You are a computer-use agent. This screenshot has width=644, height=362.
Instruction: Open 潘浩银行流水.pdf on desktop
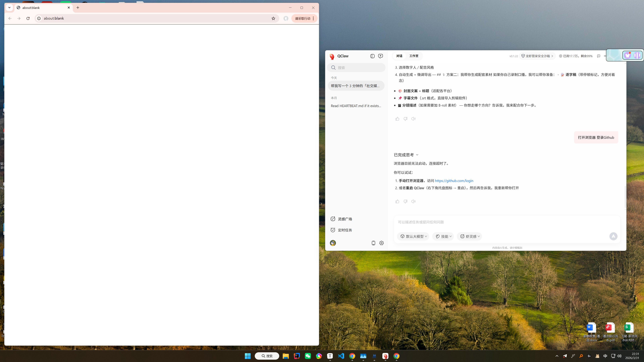(610, 332)
